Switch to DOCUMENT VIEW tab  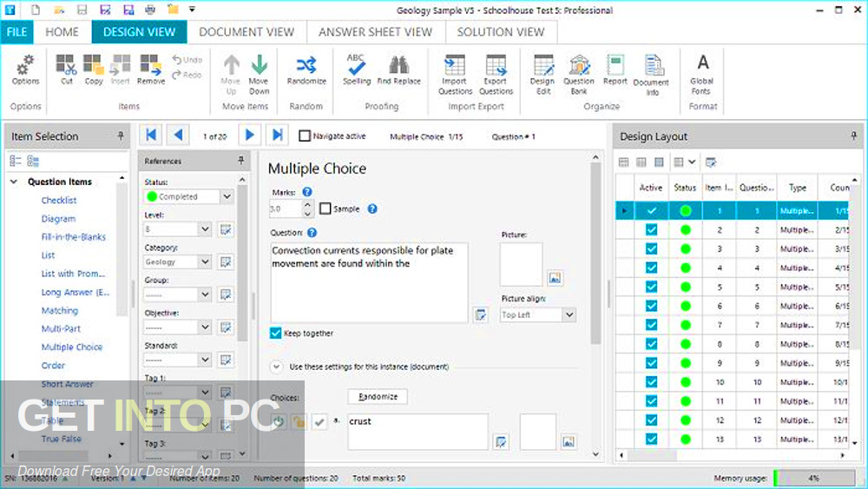click(x=247, y=32)
